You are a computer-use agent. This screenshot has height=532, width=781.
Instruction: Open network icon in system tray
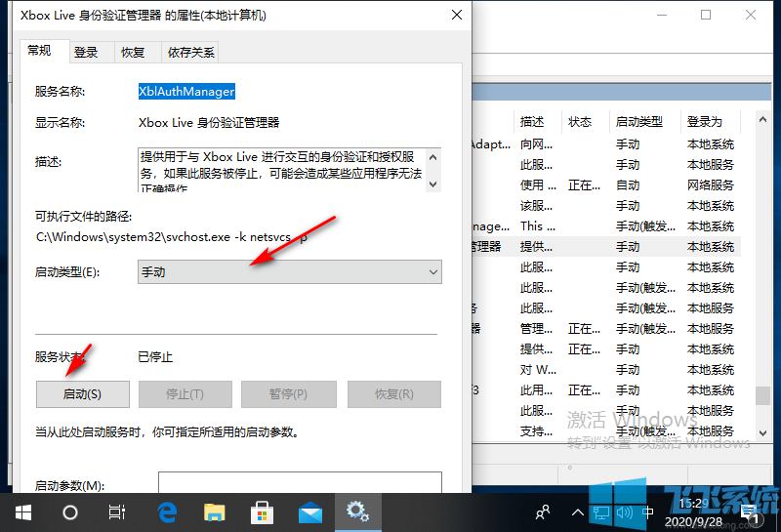(600, 512)
